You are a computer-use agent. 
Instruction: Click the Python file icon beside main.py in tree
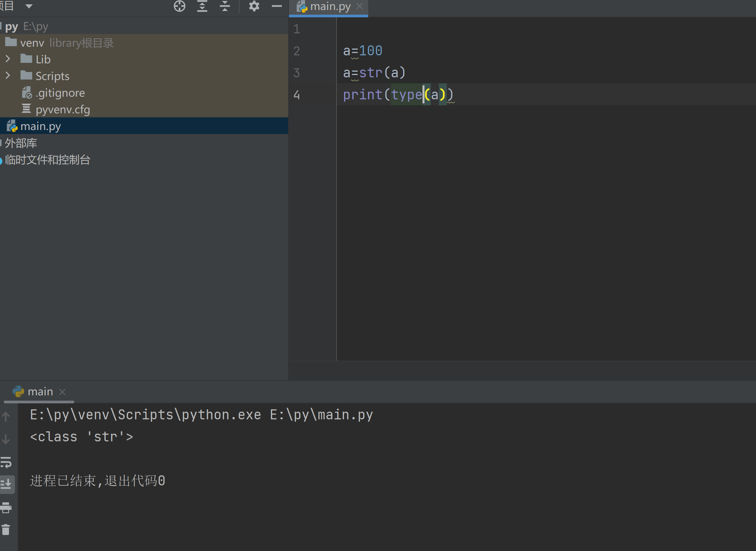point(12,126)
